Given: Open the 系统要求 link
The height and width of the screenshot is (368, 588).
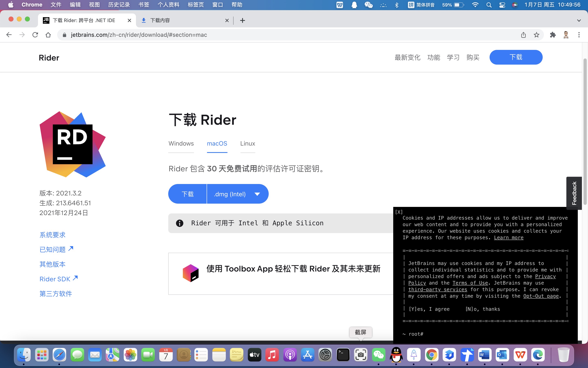Looking at the screenshot, I should (x=52, y=235).
